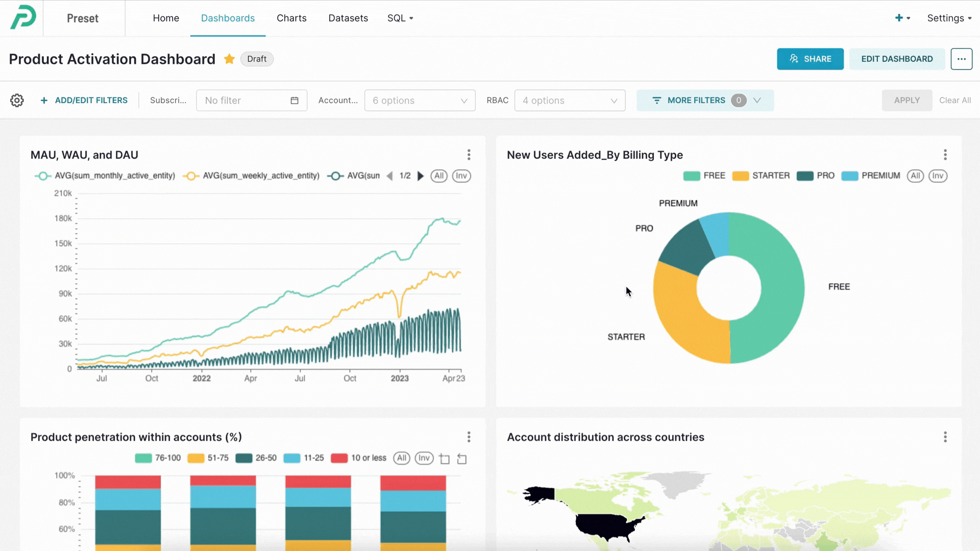980x551 pixels.
Task: Switch to the Charts tab
Action: (x=291, y=18)
